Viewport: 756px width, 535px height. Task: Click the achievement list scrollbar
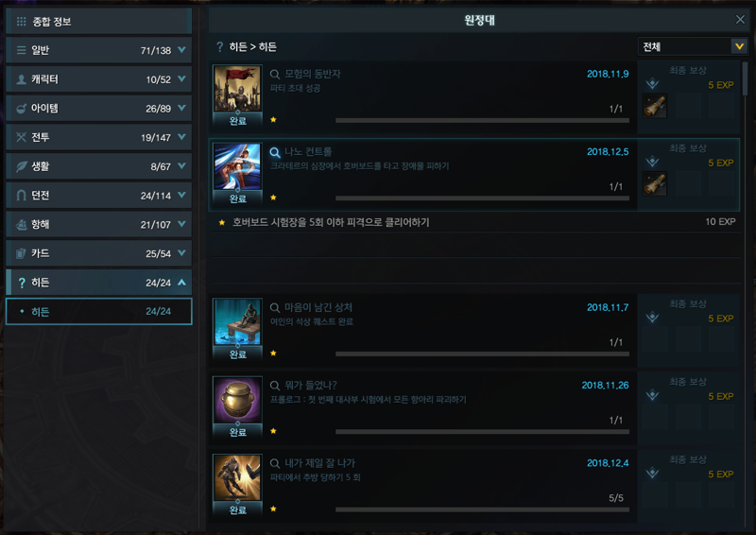click(746, 78)
